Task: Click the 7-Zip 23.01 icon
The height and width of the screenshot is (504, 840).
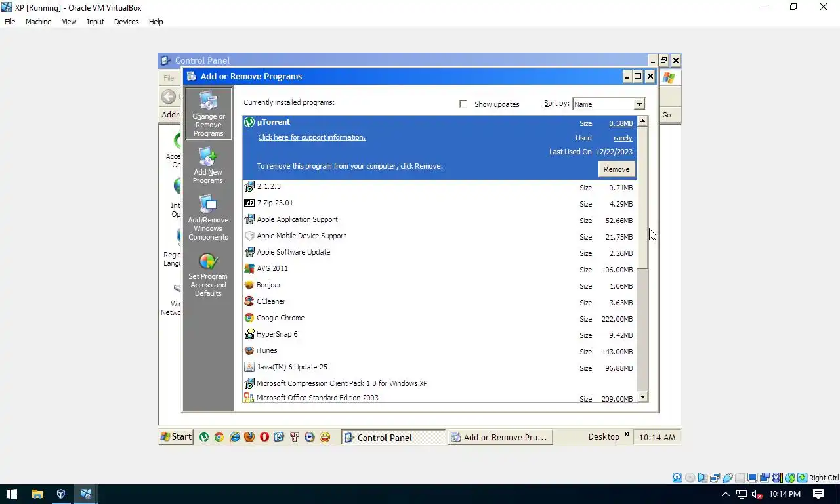Action: [x=249, y=203]
